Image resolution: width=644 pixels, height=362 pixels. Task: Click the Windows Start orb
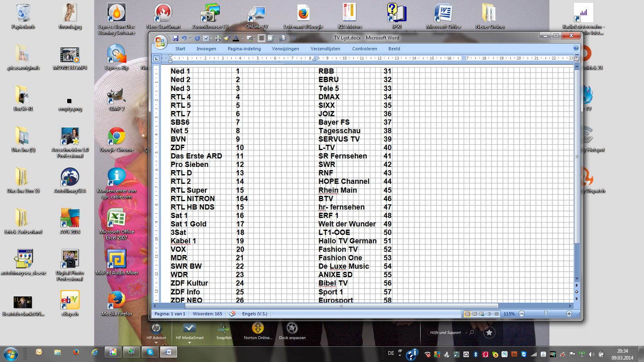(x=11, y=354)
